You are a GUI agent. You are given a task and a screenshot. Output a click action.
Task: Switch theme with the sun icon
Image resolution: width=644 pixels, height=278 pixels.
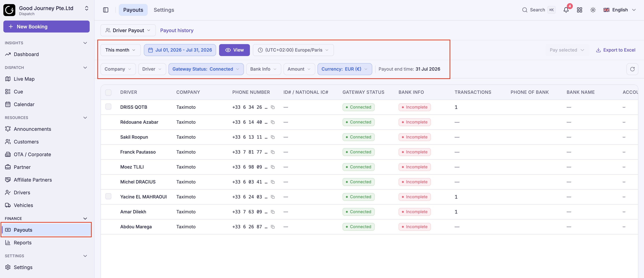[593, 10]
